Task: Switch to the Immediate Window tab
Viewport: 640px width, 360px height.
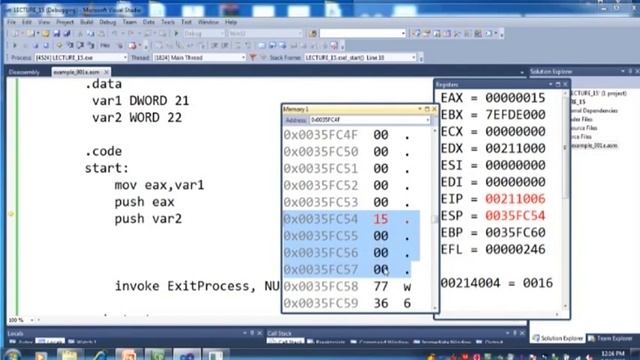Action: (x=442, y=342)
